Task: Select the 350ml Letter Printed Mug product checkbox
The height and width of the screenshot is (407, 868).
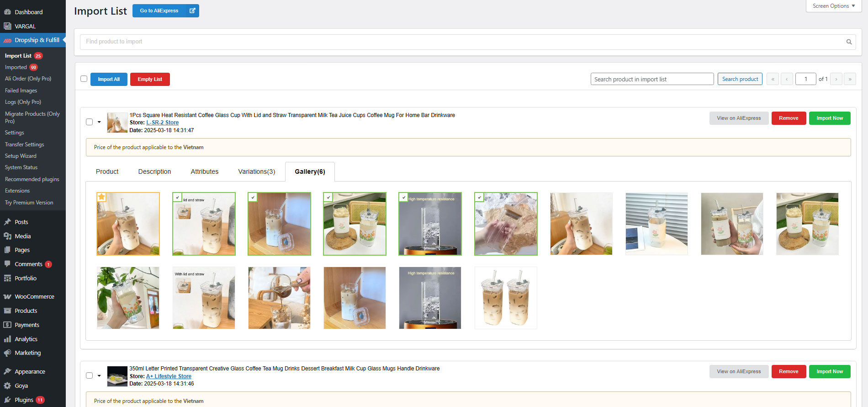Action: 90,375
